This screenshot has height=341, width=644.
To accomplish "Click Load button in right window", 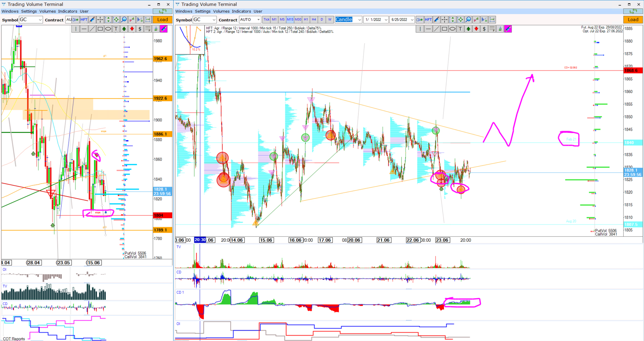I will pos(633,20).
